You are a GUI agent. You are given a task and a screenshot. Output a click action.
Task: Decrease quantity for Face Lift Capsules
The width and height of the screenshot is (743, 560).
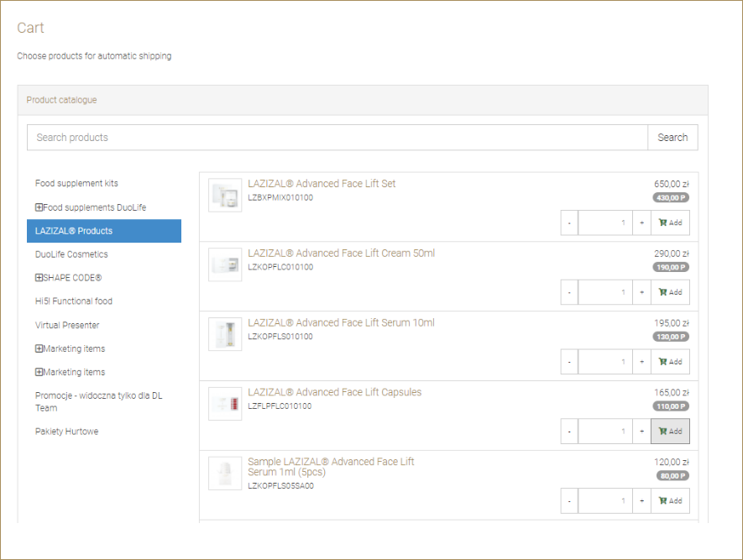(x=569, y=432)
